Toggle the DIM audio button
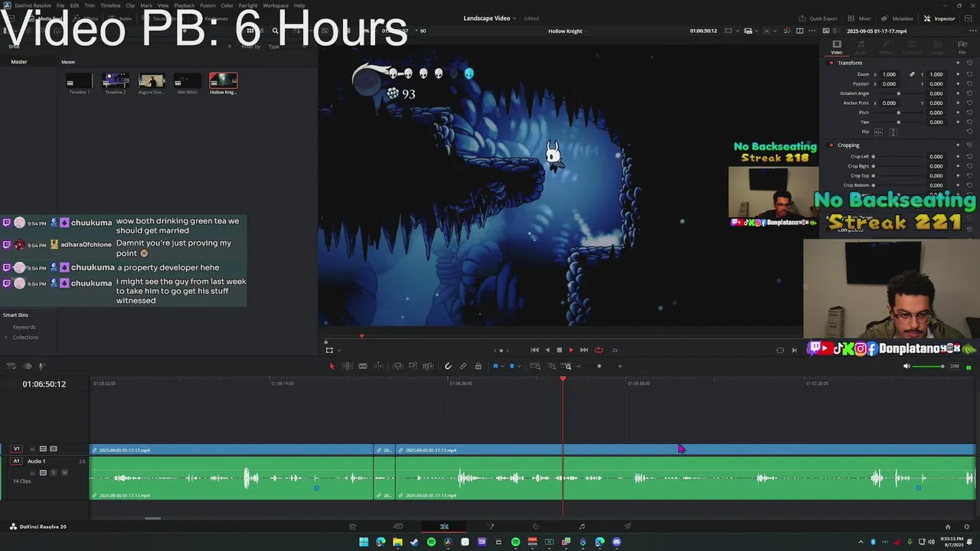This screenshot has height=551, width=980. tap(955, 366)
